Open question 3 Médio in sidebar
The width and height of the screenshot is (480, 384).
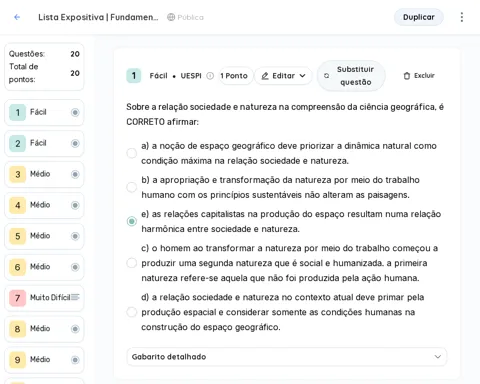44,174
